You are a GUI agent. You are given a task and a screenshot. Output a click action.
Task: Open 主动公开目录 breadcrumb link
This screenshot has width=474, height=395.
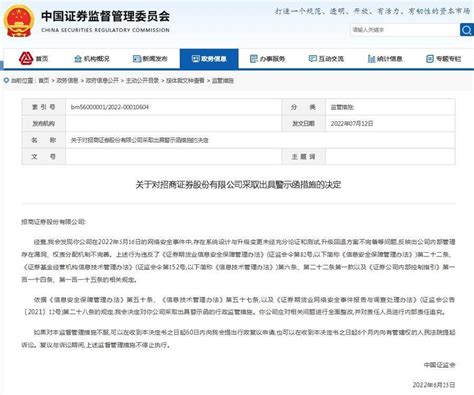(142, 80)
